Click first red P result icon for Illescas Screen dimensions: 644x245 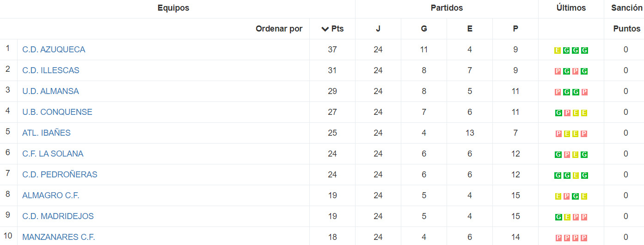(x=558, y=71)
